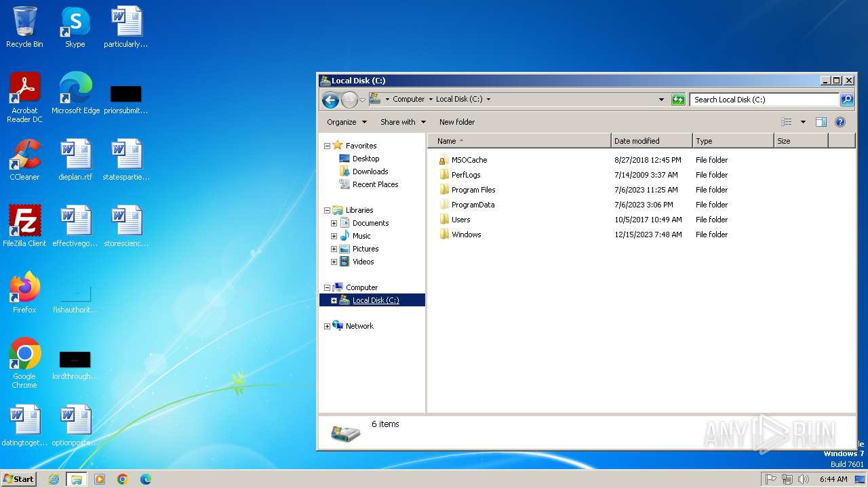Click the Change your view icon

pyautogui.click(x=787, y=122)
